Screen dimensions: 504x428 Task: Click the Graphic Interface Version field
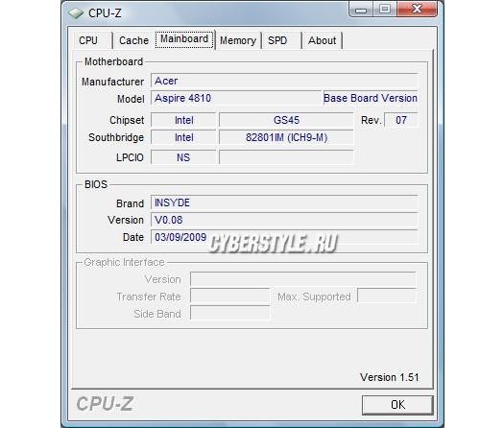tap(303, 279)
